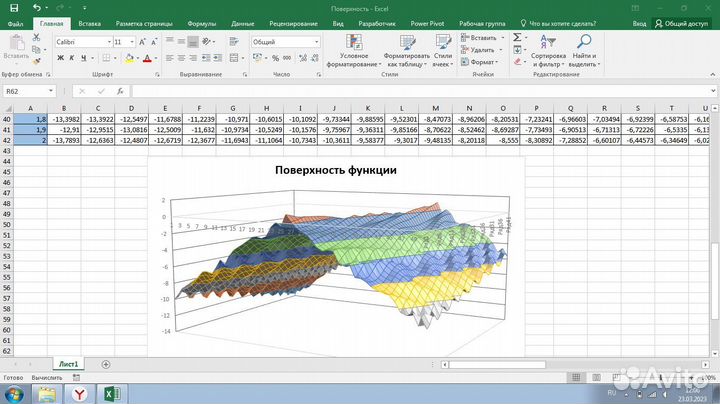Toggle Bold (Ж) formatting
This screenshot has height=404, width=720.
coord(60,59)
